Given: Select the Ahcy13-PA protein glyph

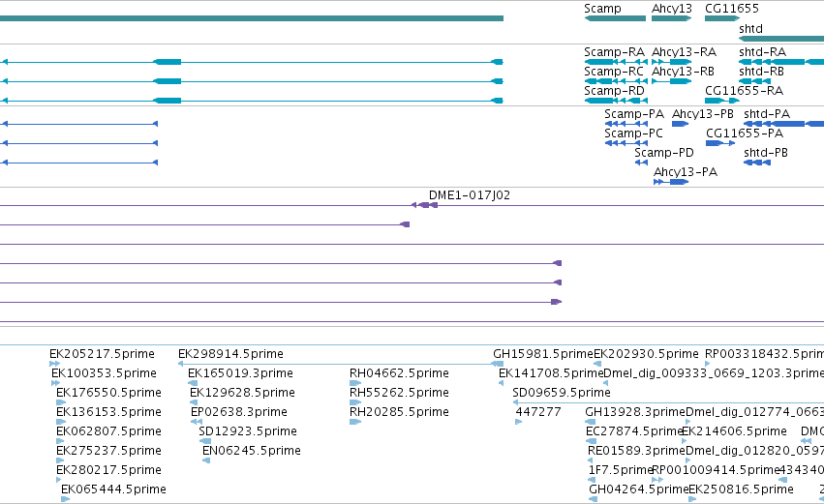Looking at the screenshot, I should coord(671,182).
